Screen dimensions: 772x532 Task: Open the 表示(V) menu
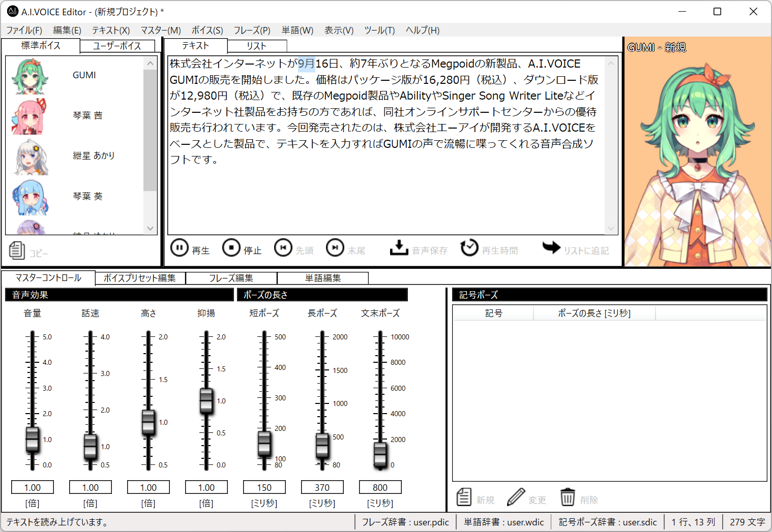click(339, 30)
